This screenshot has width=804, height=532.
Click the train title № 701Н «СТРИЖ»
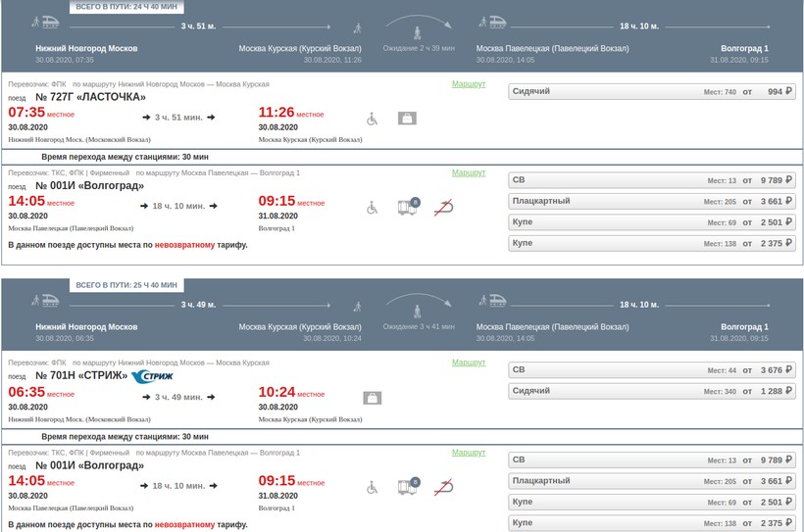81,375
